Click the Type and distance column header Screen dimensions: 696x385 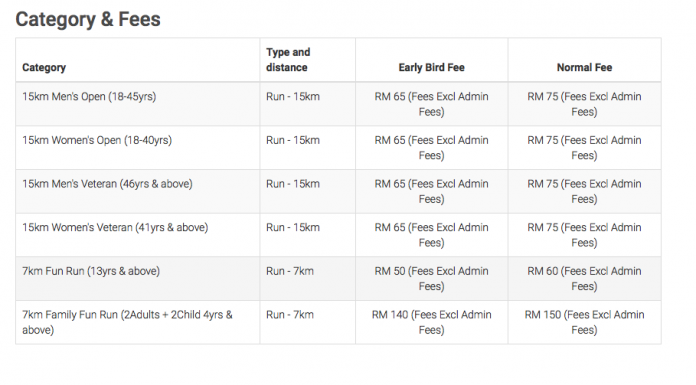click(288, 60)
